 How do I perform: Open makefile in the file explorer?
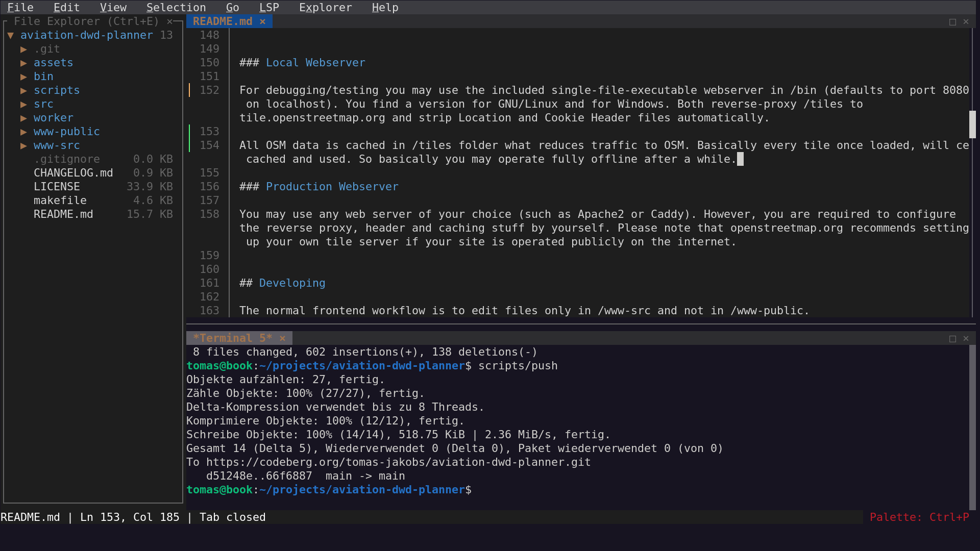[x=60, y=201]
